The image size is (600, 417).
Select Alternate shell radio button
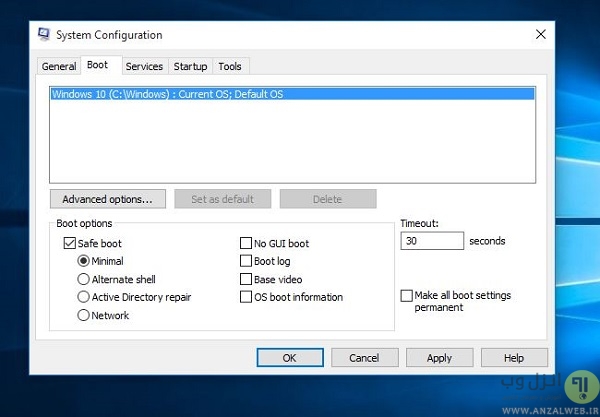point(84,279)
